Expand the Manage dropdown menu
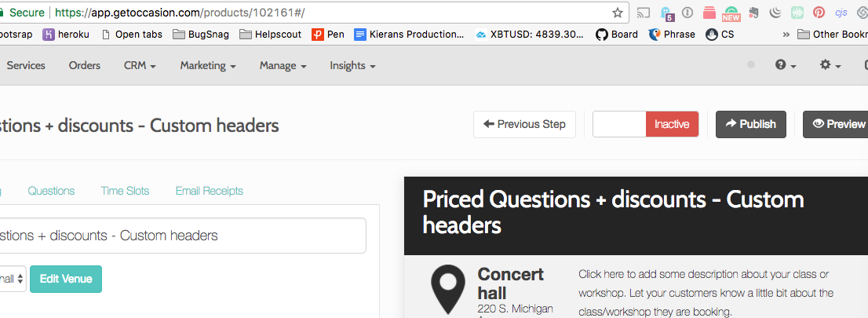This screenshot has height=318, width=868. pos(283,65)
